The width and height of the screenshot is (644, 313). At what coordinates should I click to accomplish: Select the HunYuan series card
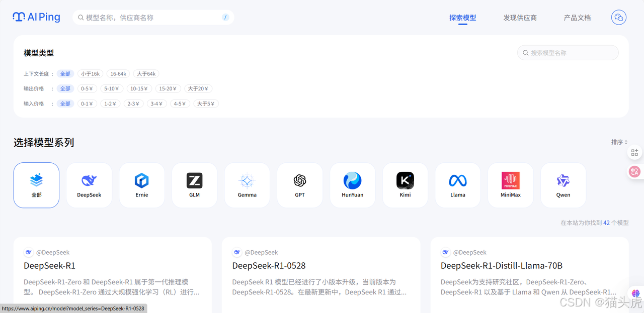tap(353, 185)
